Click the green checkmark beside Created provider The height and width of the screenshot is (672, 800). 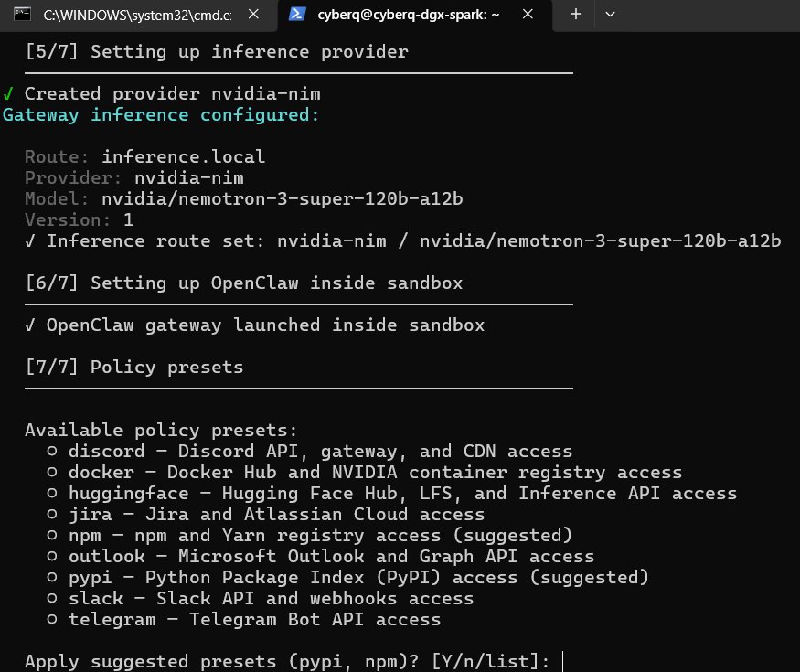[x=8, y=93]
